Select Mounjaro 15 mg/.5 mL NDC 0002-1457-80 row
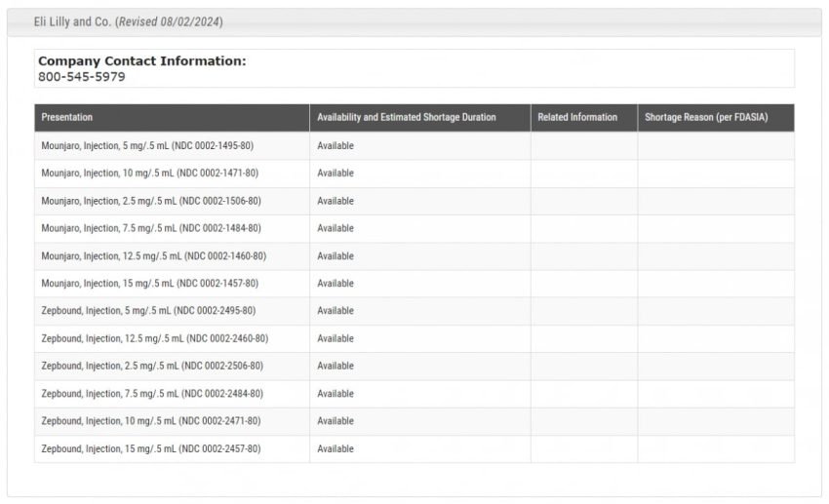 tap(414, 284)
